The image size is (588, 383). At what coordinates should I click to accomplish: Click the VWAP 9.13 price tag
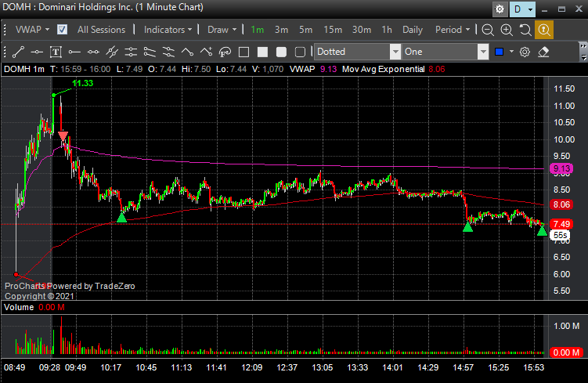tap(561, 168)
